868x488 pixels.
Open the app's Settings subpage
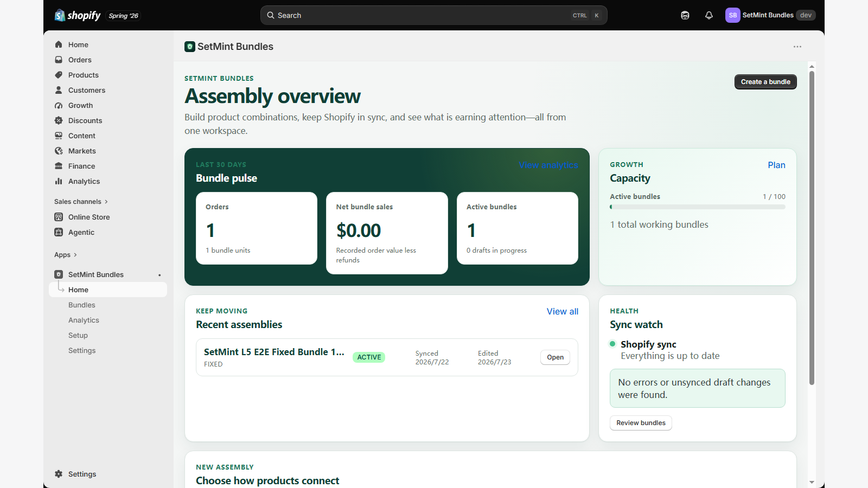click(x=82, y=350)
